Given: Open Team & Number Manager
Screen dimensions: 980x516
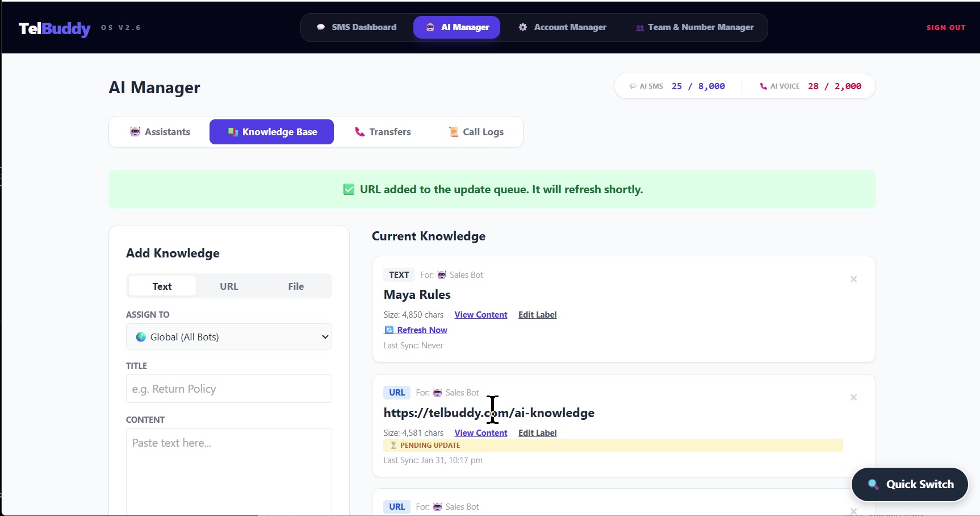Looking at the screenshot, I should point(695,27).
